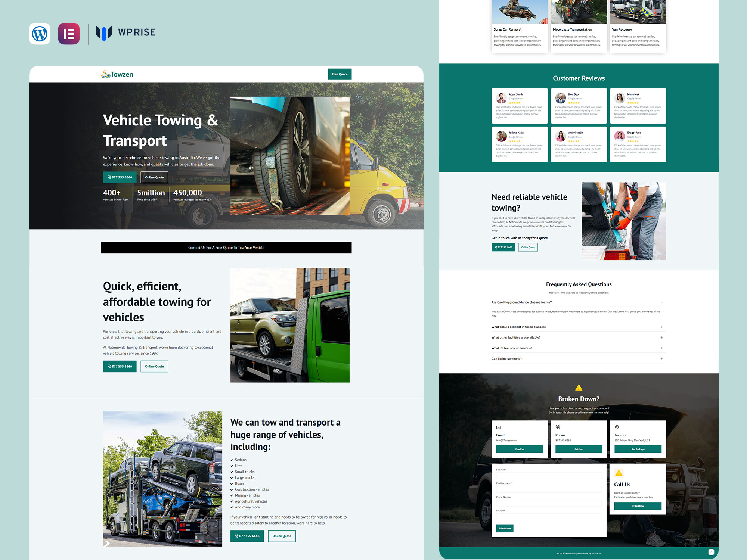This screenshot has width=747, height=560.
Task: Click the Phone Number input field
Action: [x=549, y=503]
